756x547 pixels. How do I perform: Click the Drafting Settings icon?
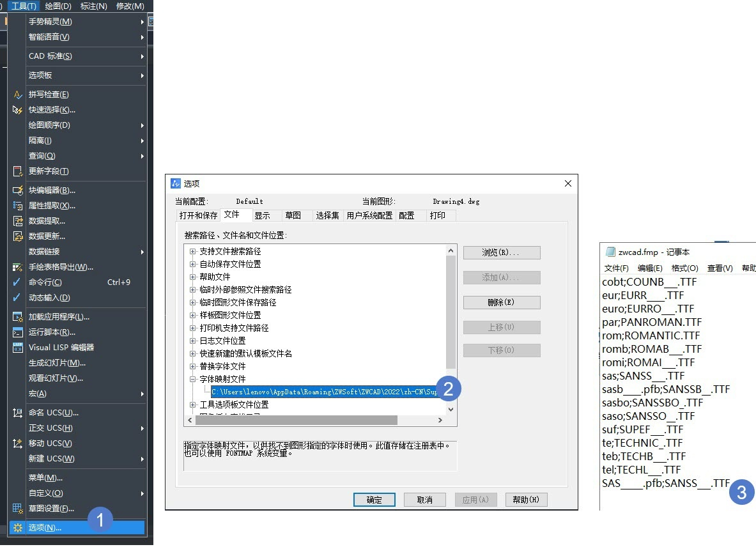pos(17,509)
